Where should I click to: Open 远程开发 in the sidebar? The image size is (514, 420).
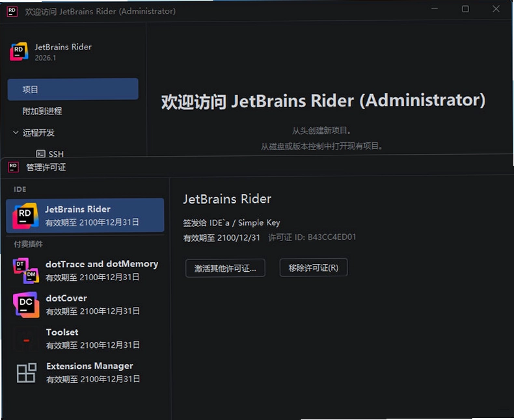point(38,133)
